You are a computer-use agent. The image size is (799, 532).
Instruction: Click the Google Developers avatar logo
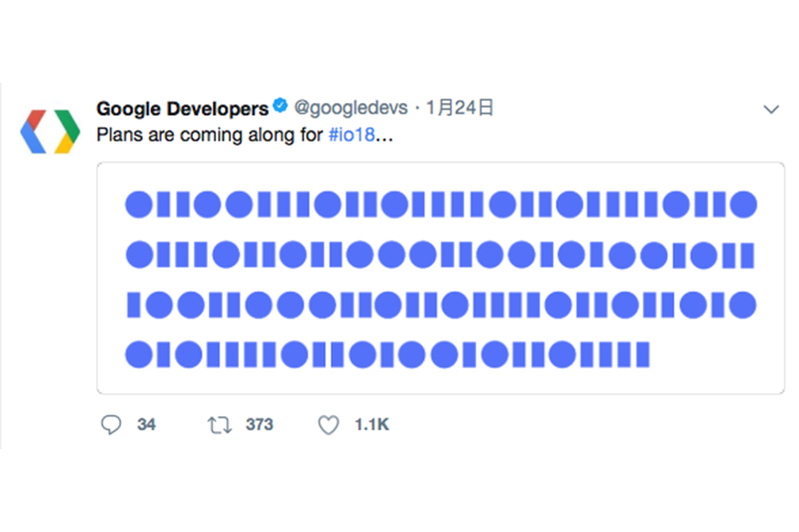pos(50,130)
